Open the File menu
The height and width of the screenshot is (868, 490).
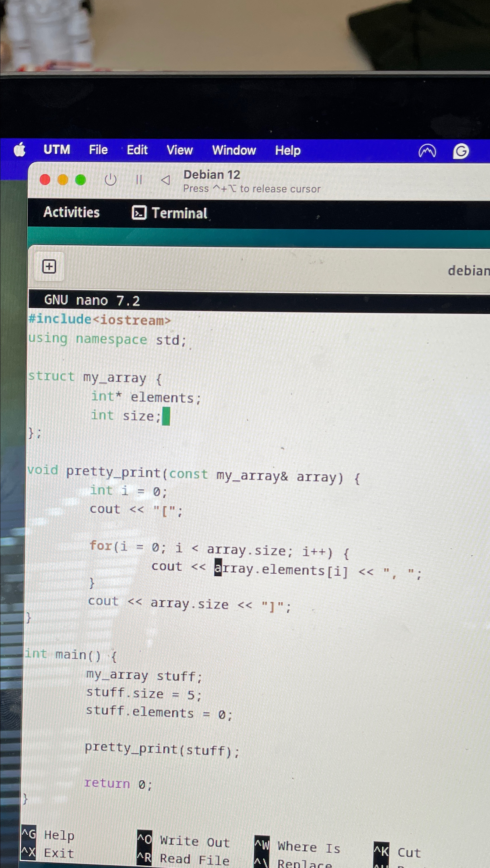point(98,150)
